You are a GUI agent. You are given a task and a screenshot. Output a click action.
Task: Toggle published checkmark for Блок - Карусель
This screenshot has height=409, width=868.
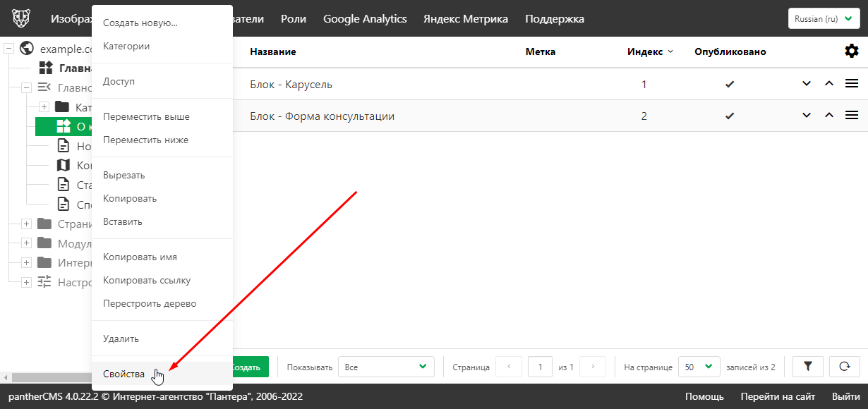pos(730,85)
